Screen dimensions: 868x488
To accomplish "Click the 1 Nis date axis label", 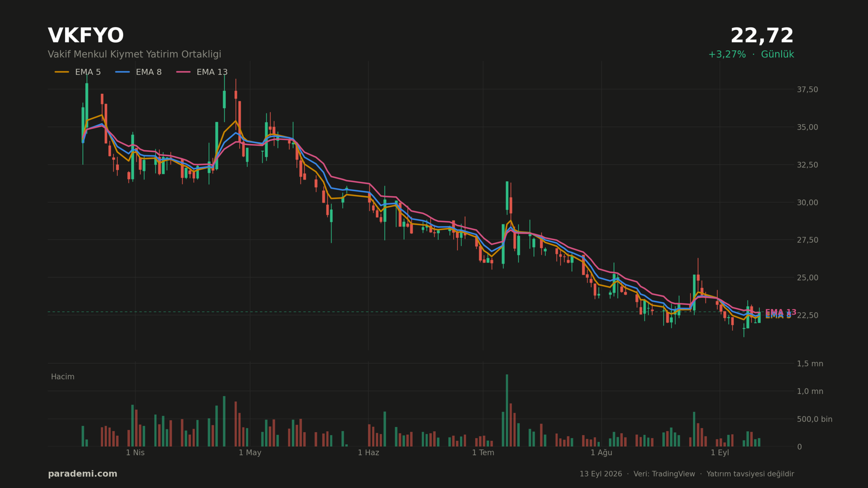I will pos(135,453).
